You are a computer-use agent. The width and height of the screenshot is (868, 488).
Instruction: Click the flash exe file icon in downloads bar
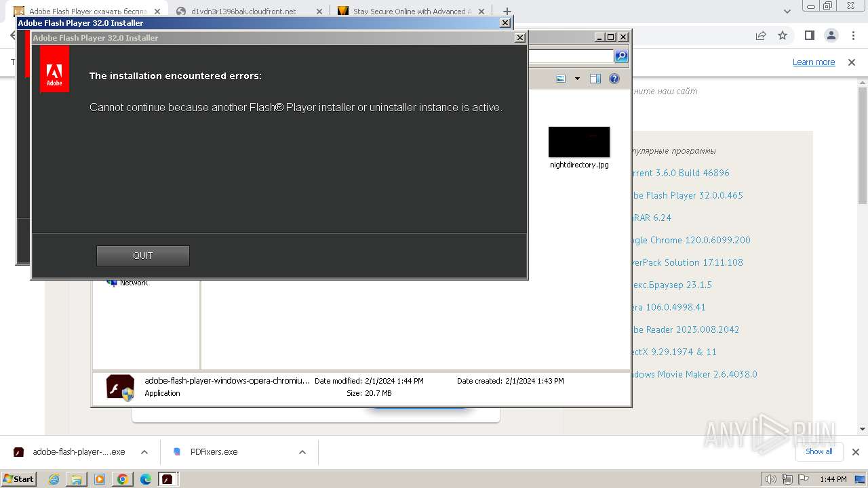(19, 452)
